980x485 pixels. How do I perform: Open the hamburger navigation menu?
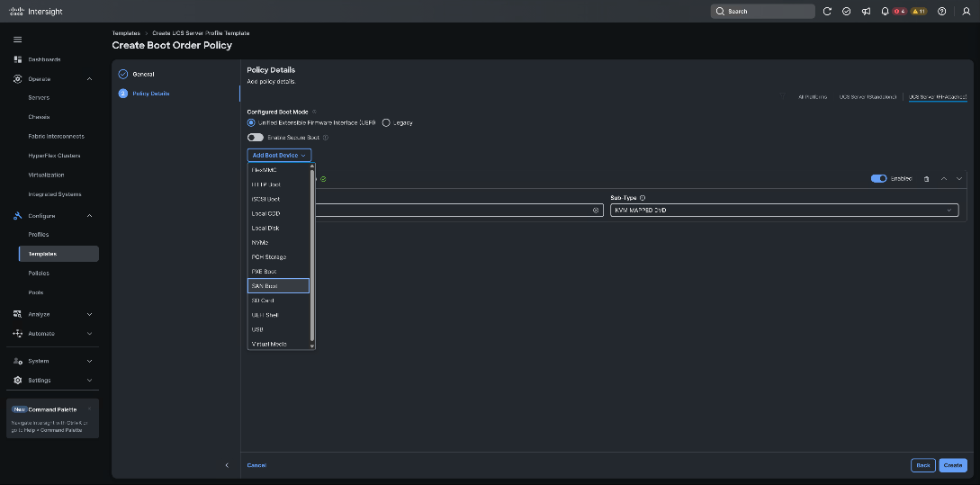17,40
